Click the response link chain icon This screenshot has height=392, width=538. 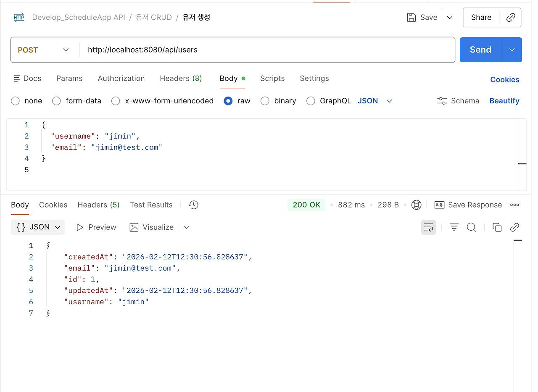pyautogui.click(x=514, y=227)
